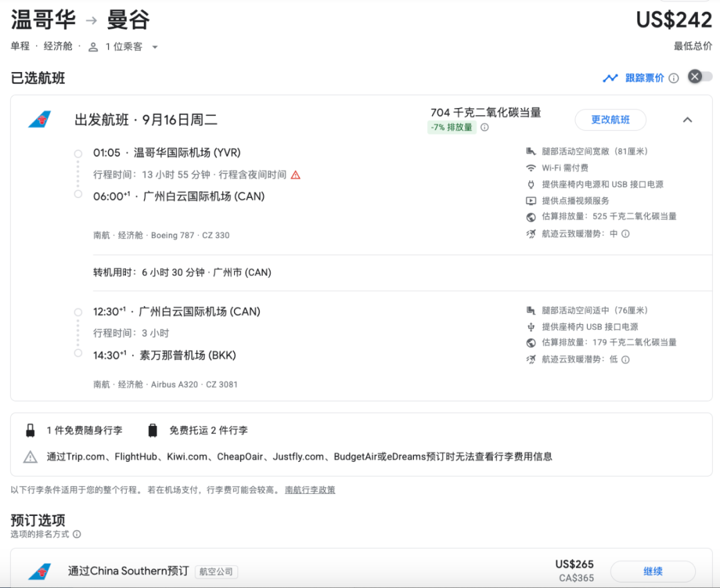Open info icon next to 跟踪票价
Viewport: 720px width, 588px height.
[x=673, y=78]
